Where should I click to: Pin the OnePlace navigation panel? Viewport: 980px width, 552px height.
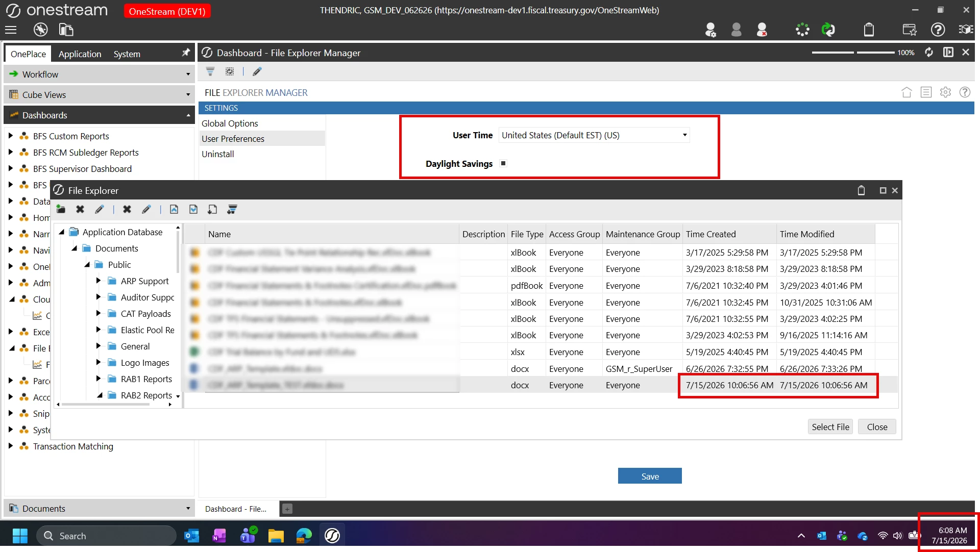coord(186,53)
